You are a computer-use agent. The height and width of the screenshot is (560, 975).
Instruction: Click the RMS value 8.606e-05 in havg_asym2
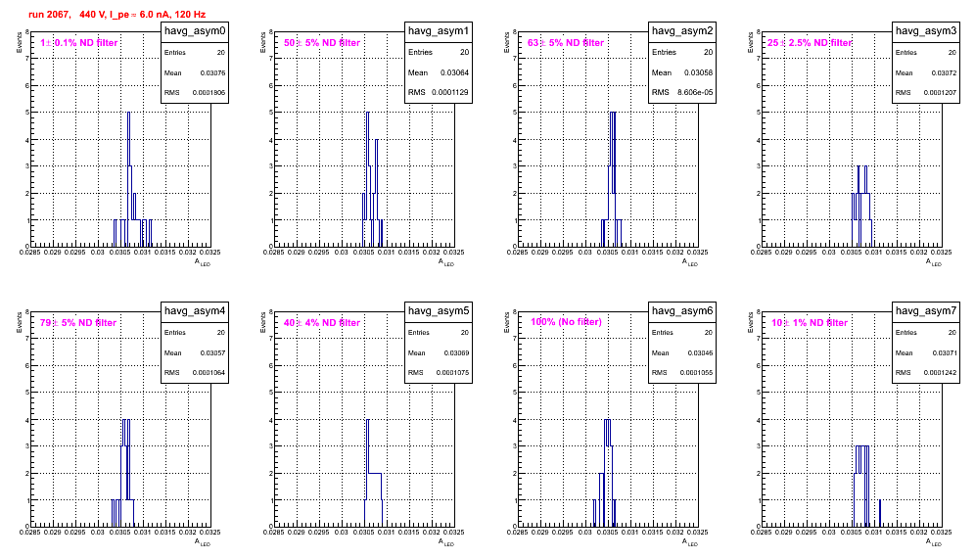point(695,93)
